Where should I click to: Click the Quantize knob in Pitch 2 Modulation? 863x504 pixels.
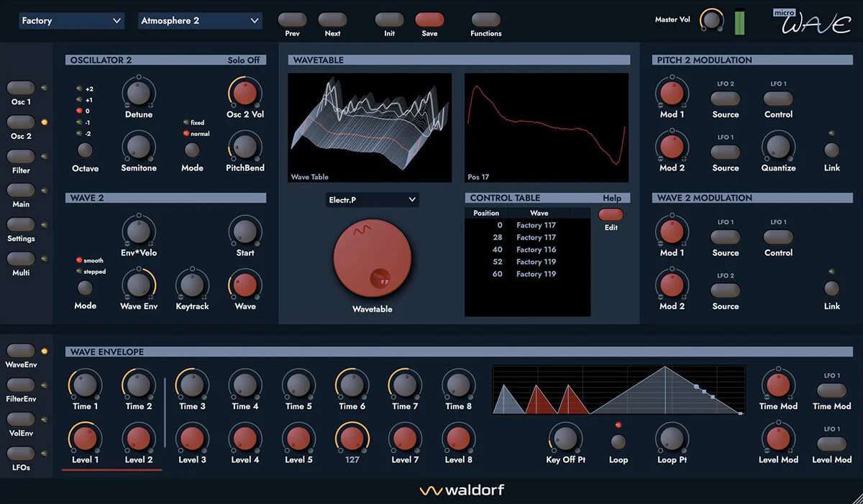tap(778, 146)
